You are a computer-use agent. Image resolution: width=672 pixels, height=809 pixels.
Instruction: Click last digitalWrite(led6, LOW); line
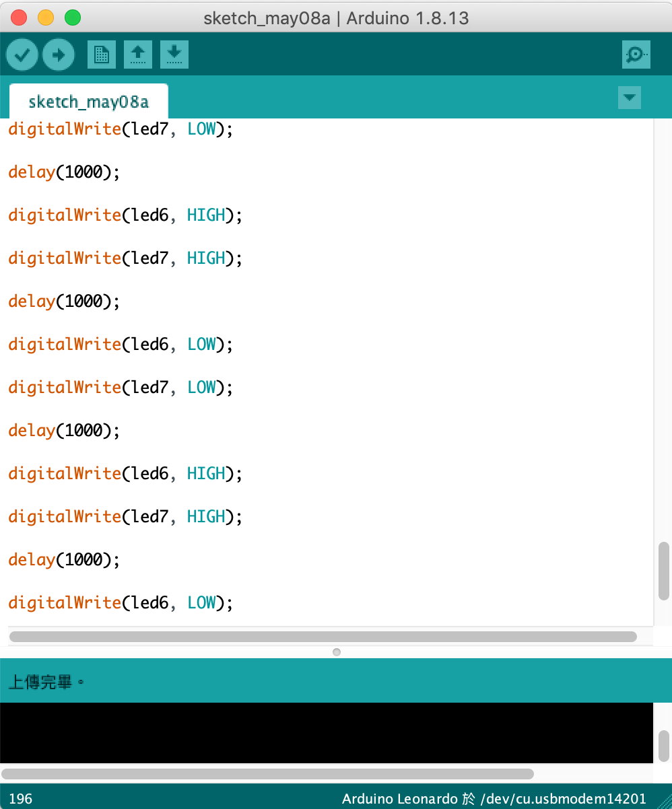121,603
